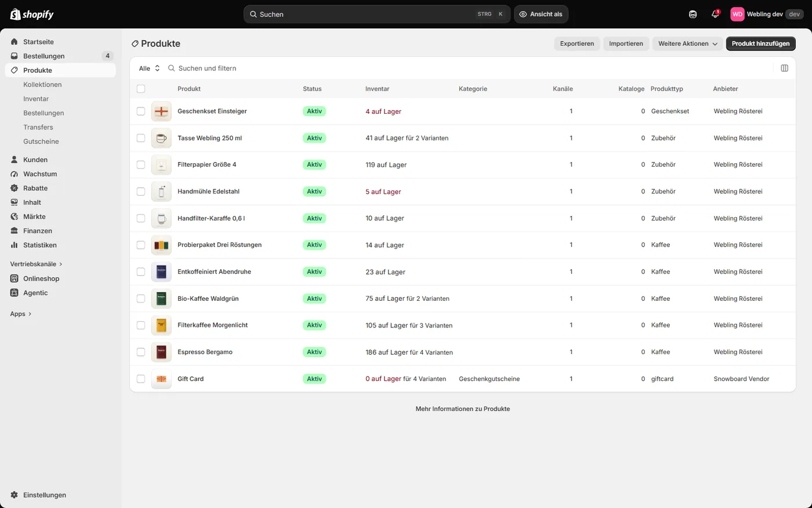
Task: Click the Märkte globe icon
Action: pyautogui.click(x=14, y=217)
